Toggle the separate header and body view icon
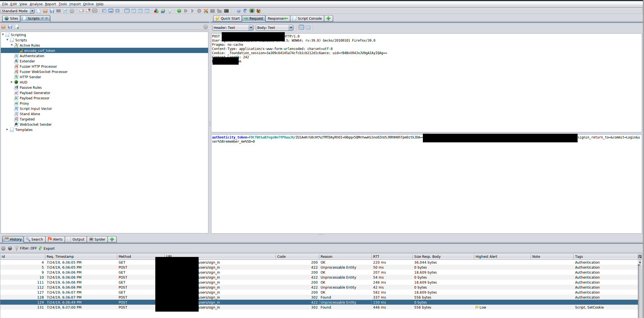The height and width of the screenshot is (318, 644). pyautogui.click(x=301, y=27)
